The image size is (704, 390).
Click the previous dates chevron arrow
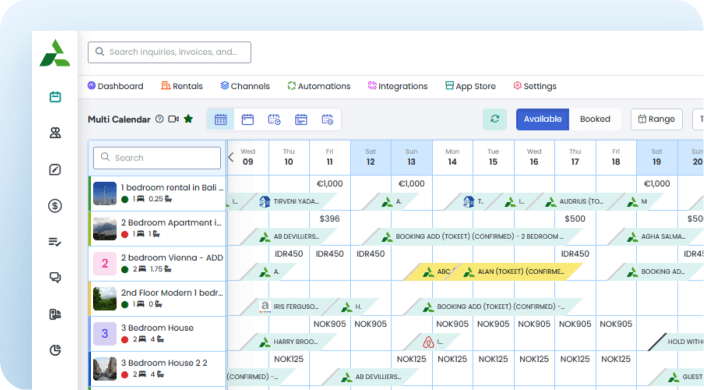(x=231, y=158)
